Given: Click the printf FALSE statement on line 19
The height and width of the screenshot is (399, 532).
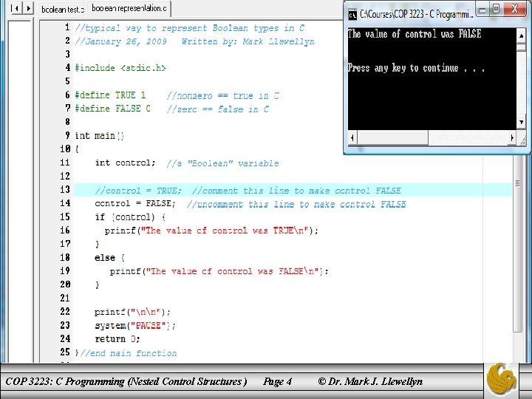Looking at the screenshot, I should (x=219, y=271).
